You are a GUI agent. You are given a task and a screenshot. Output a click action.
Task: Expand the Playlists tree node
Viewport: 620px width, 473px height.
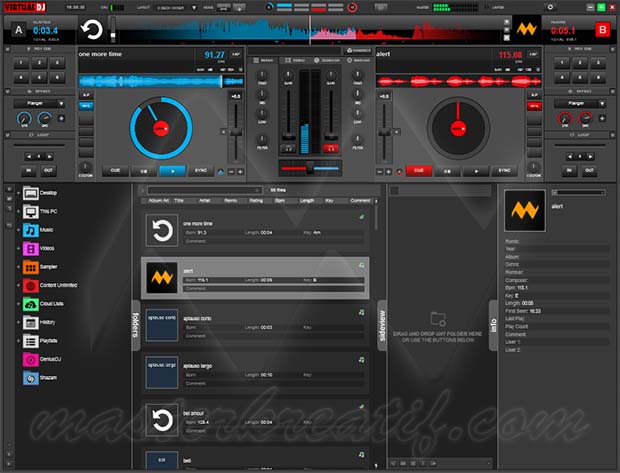[x=18, y=341]
